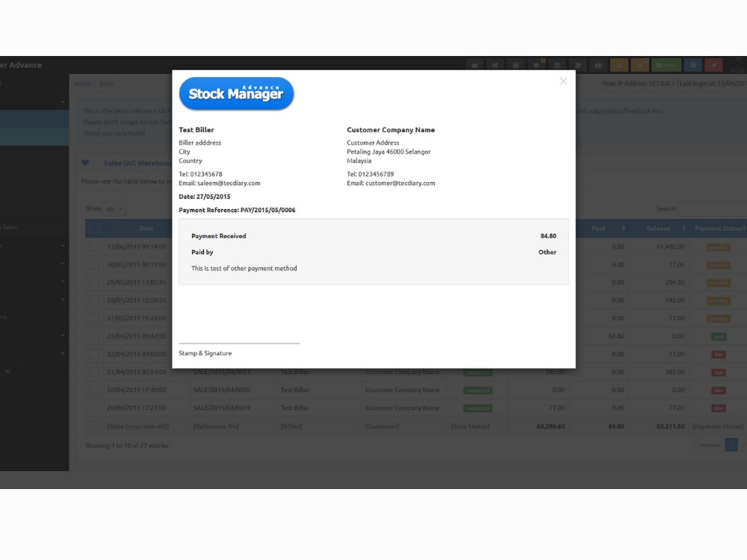This screenshot has width=747, height=560.
Task: Click SALE/2015/04/0020 reference cell
Action: click(x=222, y=390)
